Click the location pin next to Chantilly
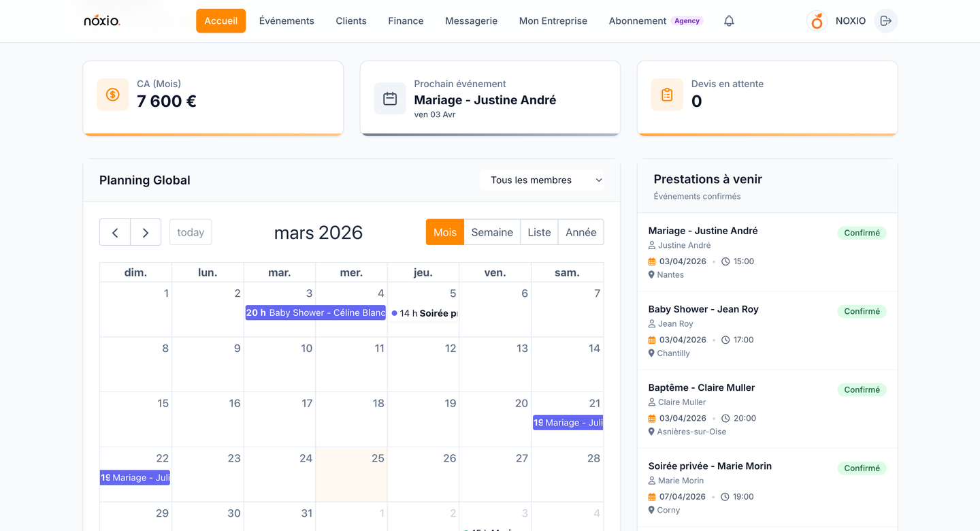The height and width of the screenshot is (531, 980). click(x=651, y=353)
